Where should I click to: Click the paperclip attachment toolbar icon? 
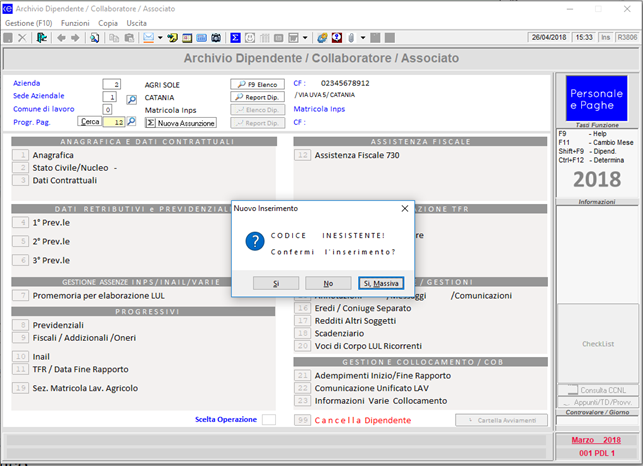click(351, 38)
